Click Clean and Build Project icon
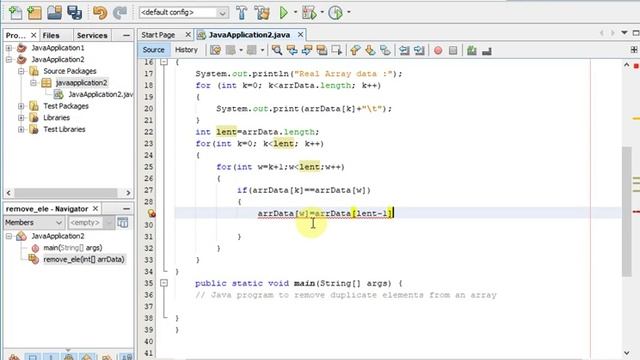The width and height of the screenshot is (640, 360). point(262,13)
